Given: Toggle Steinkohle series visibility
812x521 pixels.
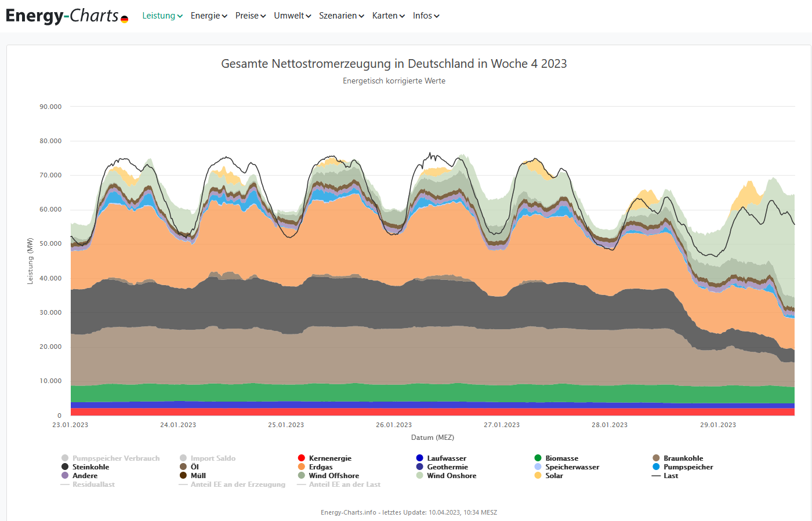Looking at the screenshot, I should [x=85, y=467].
